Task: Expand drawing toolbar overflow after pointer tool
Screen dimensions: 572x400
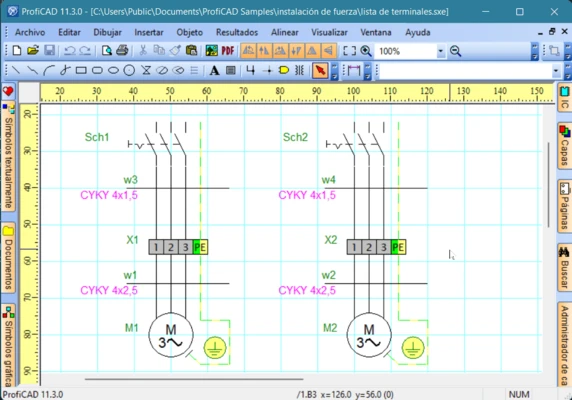Action: [x=334, y=71]
